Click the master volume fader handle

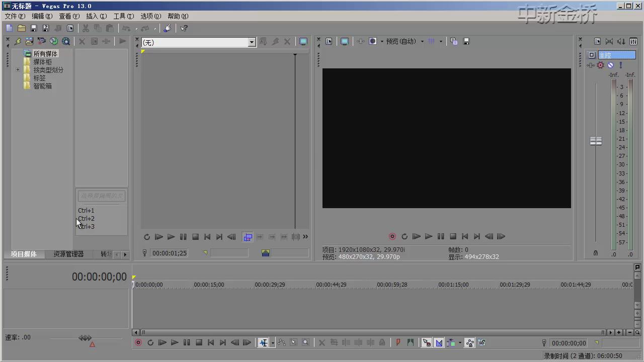[x=596, y=141]
